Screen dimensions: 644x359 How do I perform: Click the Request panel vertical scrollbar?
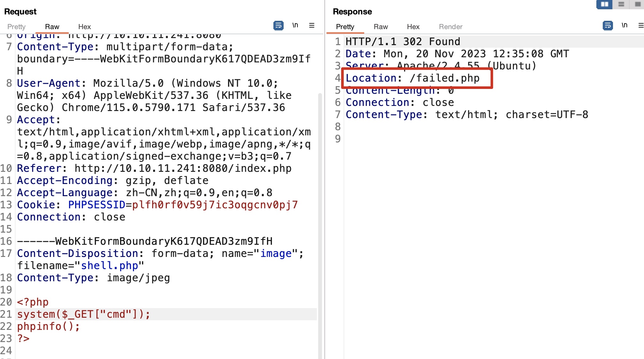pos(320,224)
